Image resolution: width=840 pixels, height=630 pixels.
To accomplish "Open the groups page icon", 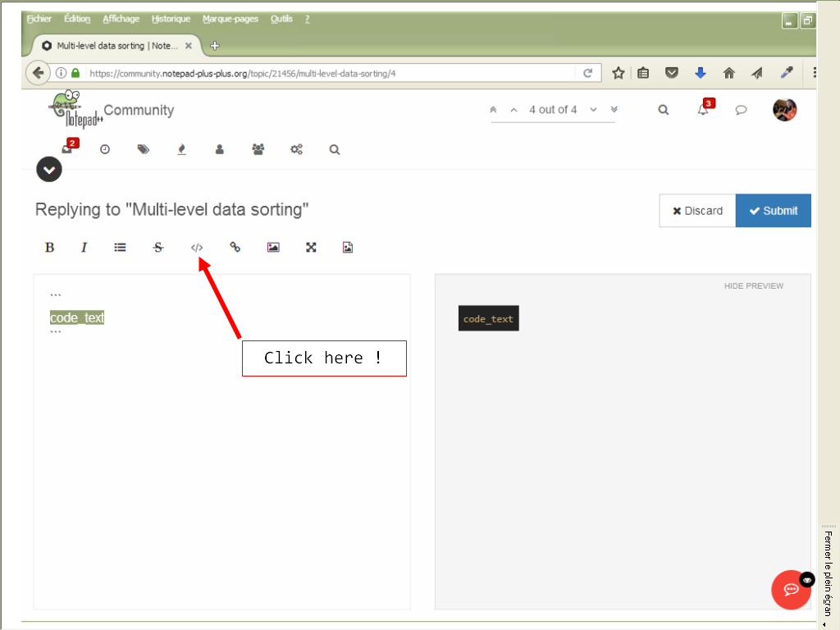I will (x=258, y=149).
